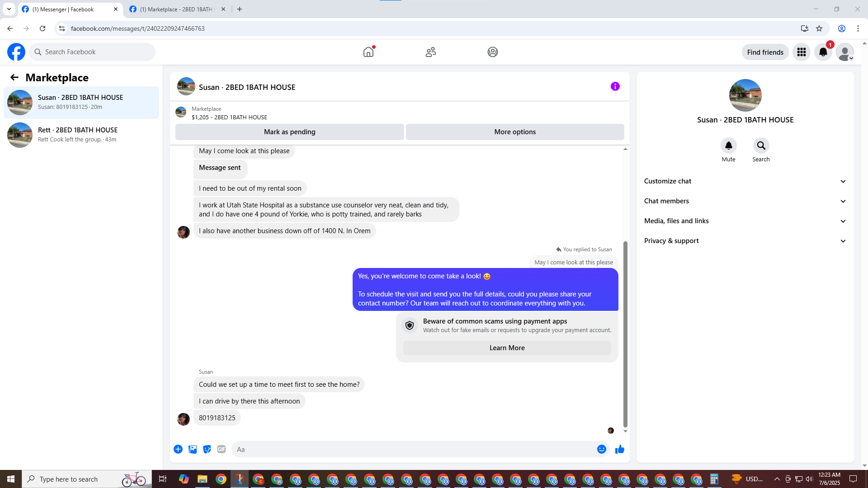Viewport: 868px width, 488px height.
Task: Mute this conversation with bell icon
Action: [728, 146]
